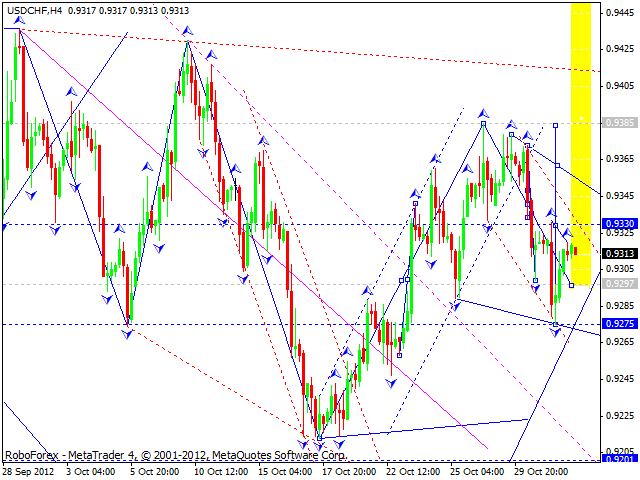Screen dimensions: 640x480
Task: Click the 28 Sep 2012 date label
Action: (29, 469)
